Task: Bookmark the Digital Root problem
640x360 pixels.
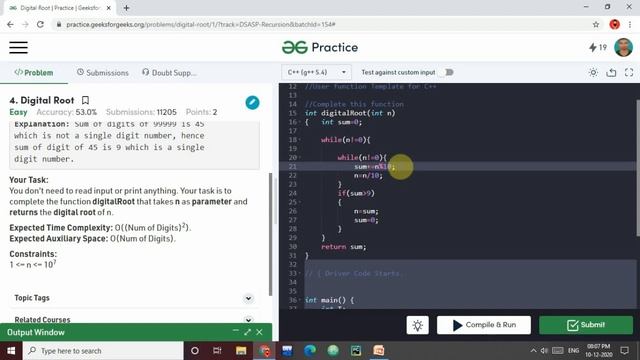Action: 85,100
